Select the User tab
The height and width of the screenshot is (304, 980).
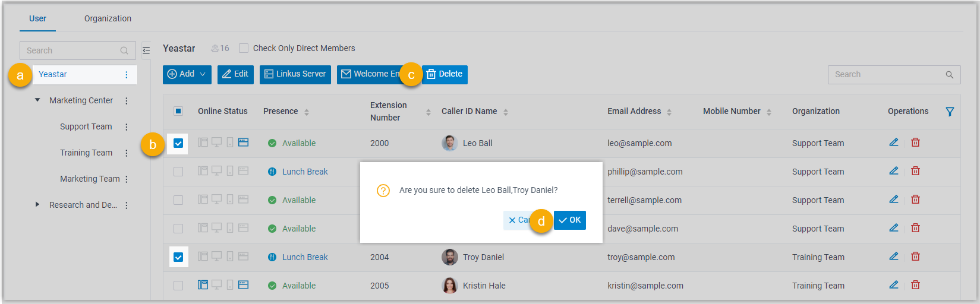coord(37,18)
